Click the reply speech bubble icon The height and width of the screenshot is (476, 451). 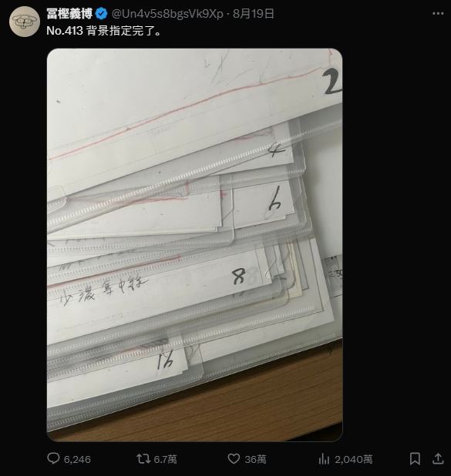pyautogui.click(x=53, y=458)
